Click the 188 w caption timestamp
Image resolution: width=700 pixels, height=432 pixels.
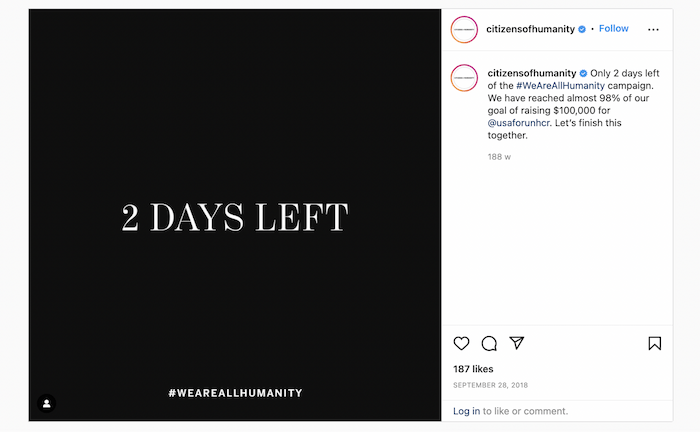click(499, 157)
